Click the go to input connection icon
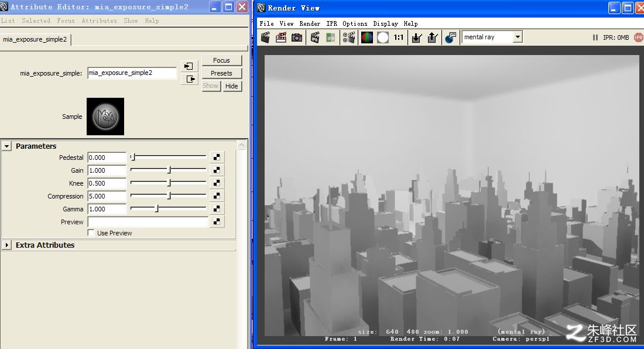The width and height of the screenshot is (644, 349). pyautogui.click(x=189, y=66)
